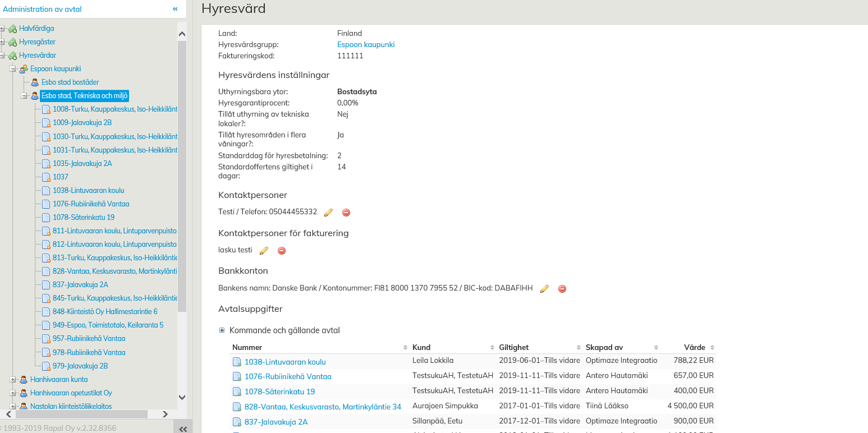868x433 pixels.
Task: Collapse the left panel with double chevron
Action: [175, 9]
